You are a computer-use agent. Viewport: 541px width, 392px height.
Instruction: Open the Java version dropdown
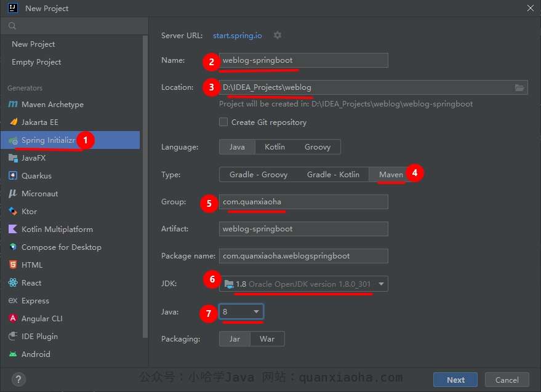[241, 311]
